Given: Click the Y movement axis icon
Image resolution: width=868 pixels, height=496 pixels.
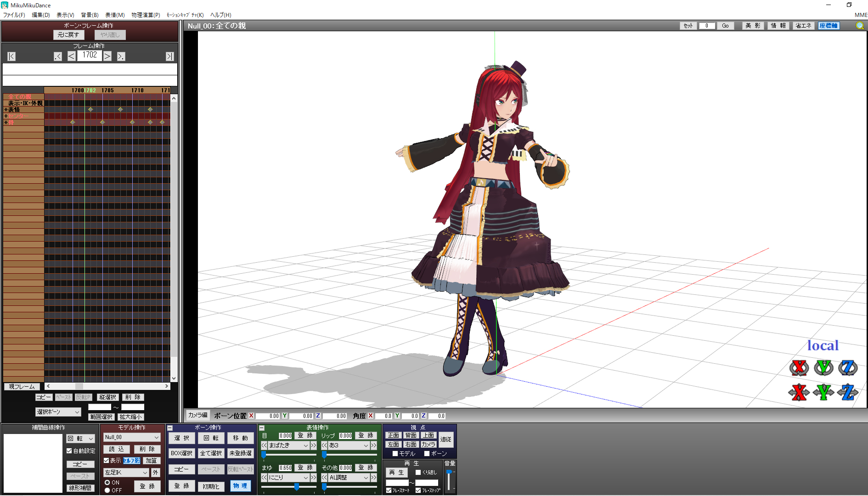Looking at the screenshot, I should [823, 392].
